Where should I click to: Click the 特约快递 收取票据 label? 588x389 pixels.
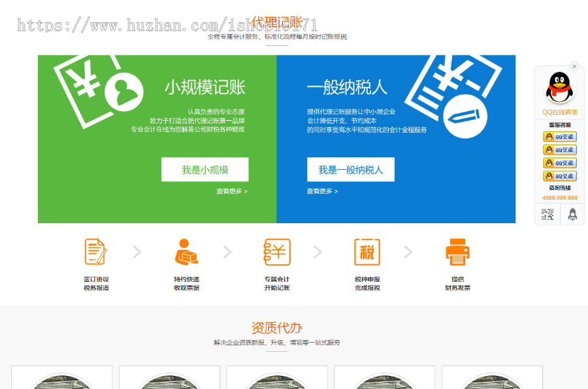[186, 283]
